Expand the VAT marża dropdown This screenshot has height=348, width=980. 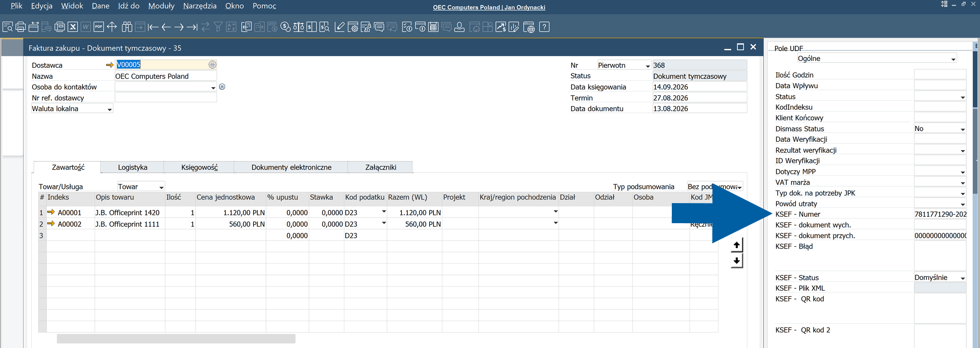click(963, 183)
